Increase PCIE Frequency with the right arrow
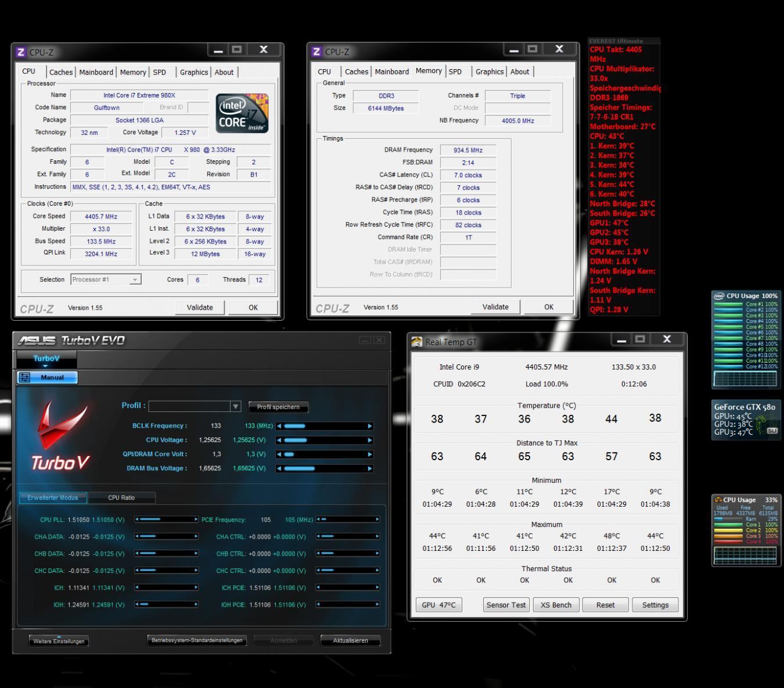Screen dimensions: 784x688 [x=377, y=519]
